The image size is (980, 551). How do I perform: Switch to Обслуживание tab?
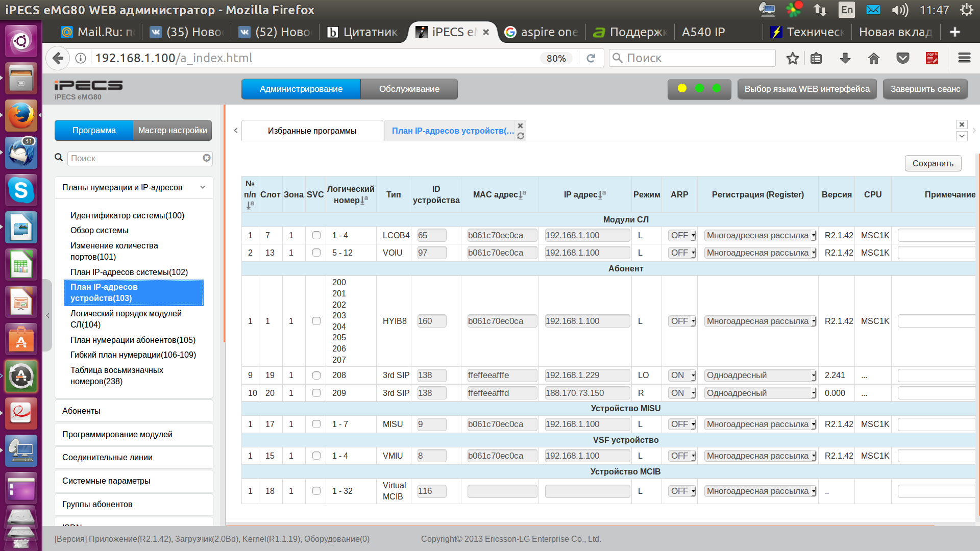[409, 89]
